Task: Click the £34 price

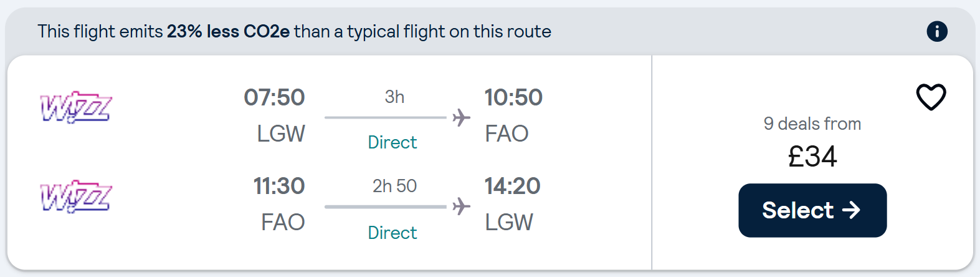Action: pyautogui.click(x=812, y=156)
